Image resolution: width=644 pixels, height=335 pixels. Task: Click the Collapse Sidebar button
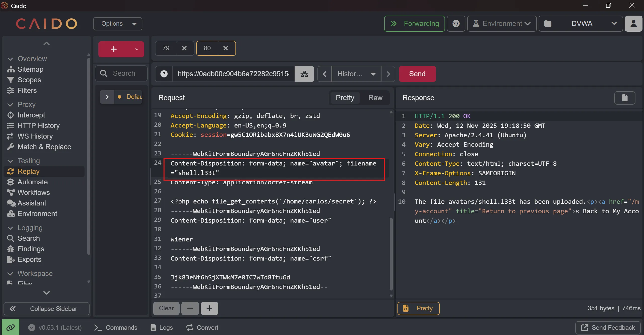pos(47,309)
